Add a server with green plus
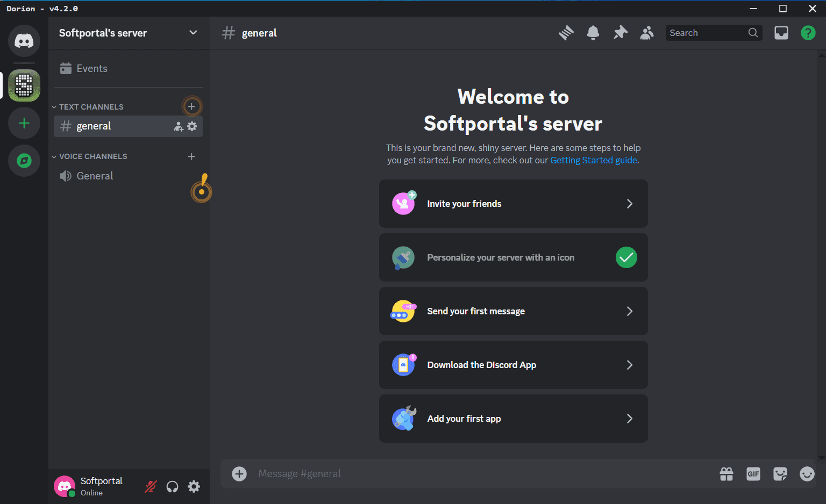The width and height of the screenshot is (826, 504). point(24,123)
